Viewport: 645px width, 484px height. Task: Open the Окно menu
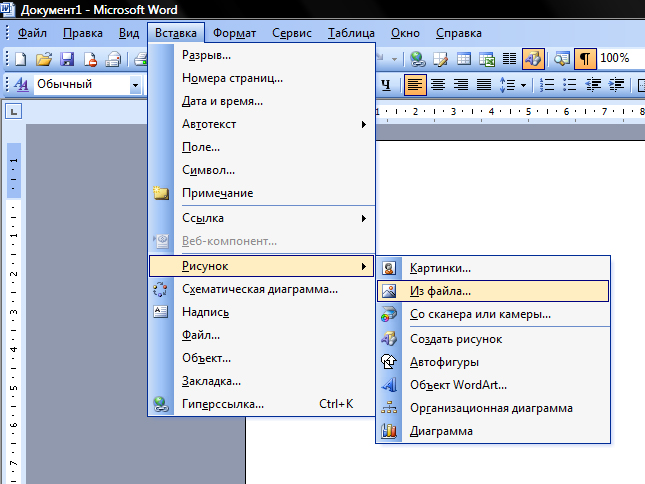coord(405,33)
